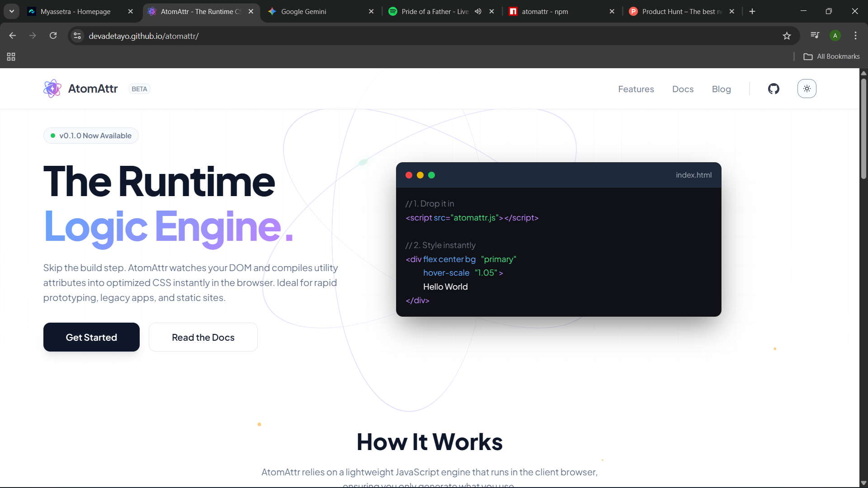
Task: Open Read the Docs
Action: pyautogui.click(x=203, y=337)
